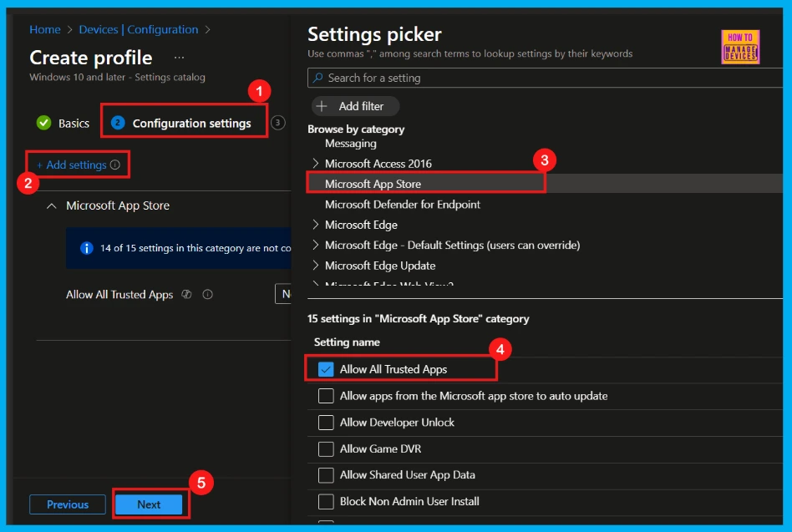The width and height of the screenshot is (792, 532).
Task: Click the '15 settings in Microsoft App Store category' text
Action: [419, 318]
